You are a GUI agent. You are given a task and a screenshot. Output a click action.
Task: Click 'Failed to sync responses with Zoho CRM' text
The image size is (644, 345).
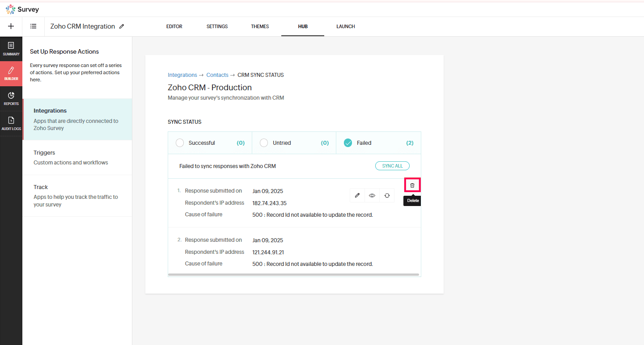pyautogui.click(x=228, y=166)
